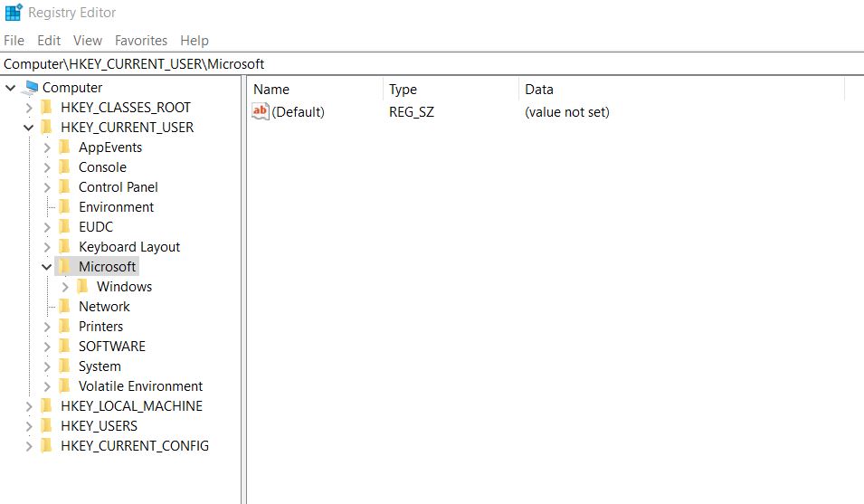Expand the Volatile Environment key
Viewport: 864px width, 504px height.
(x=47, y=386)
